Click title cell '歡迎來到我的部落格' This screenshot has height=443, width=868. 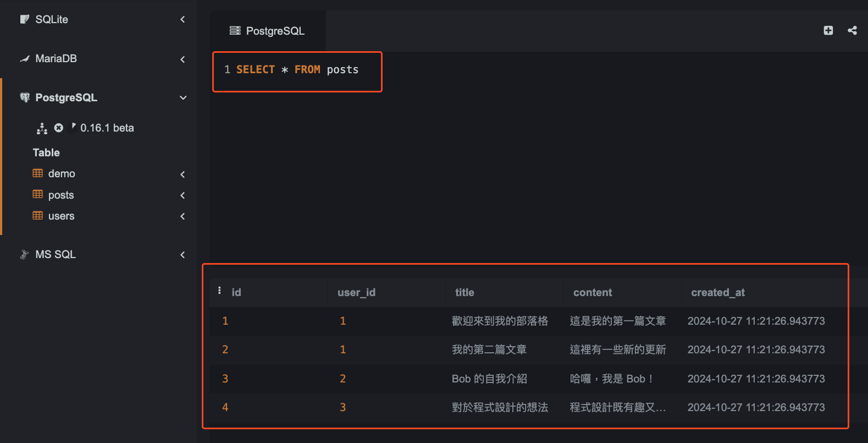tap(500, 321)
